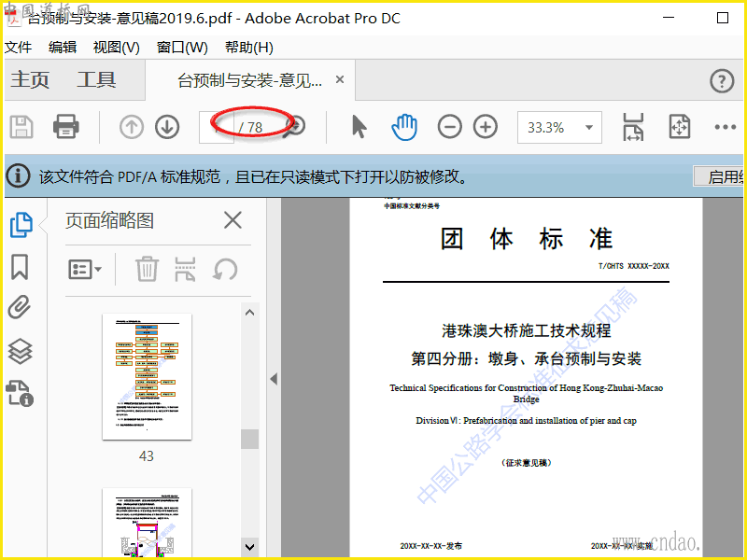Collapse navigation pane with left triangle

pyautogui.click(x=274, y=379)
